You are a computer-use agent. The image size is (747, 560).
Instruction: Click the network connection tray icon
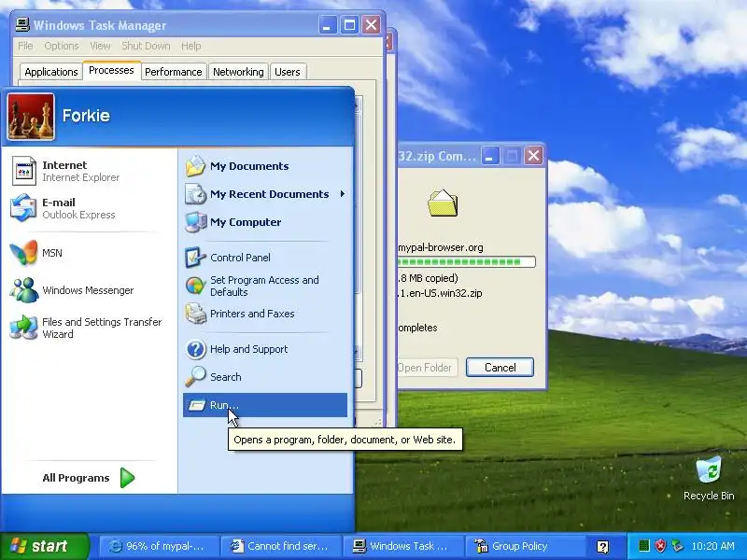coord(676,546)
